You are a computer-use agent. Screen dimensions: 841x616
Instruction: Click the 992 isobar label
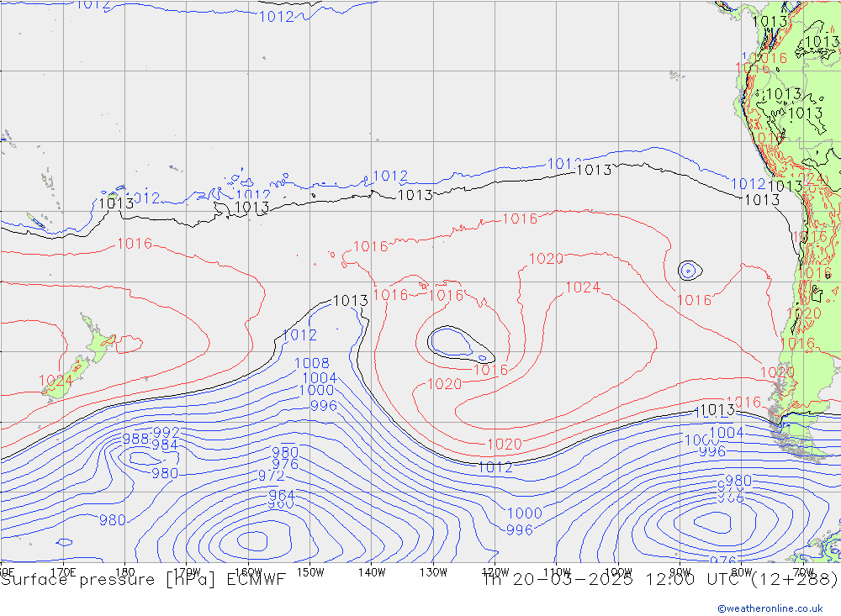point(167,432)
